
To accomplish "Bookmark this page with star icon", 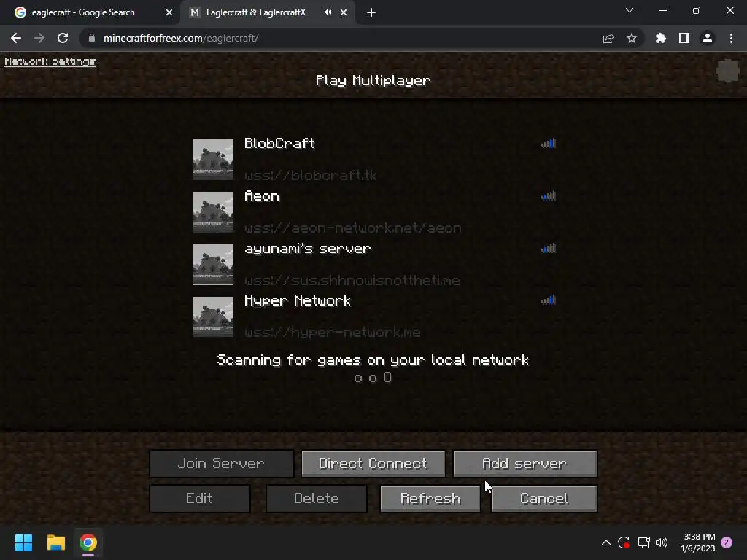I will pos(632,38).
